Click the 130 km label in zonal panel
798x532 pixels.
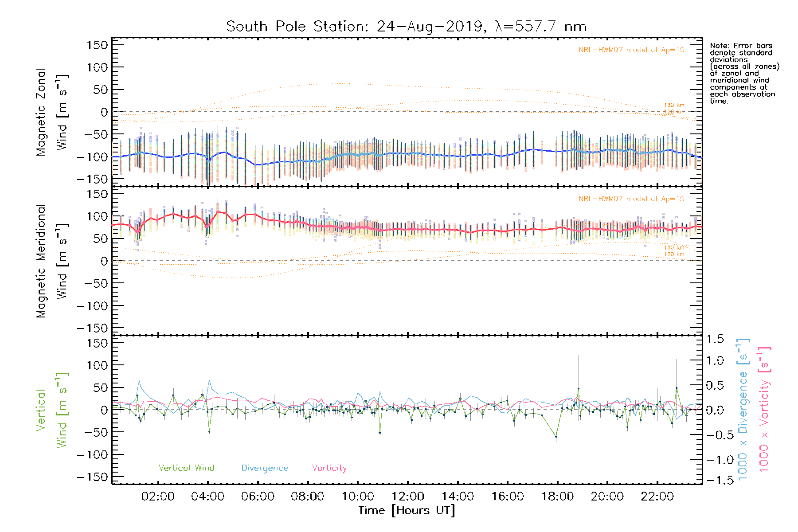point(674,106)
